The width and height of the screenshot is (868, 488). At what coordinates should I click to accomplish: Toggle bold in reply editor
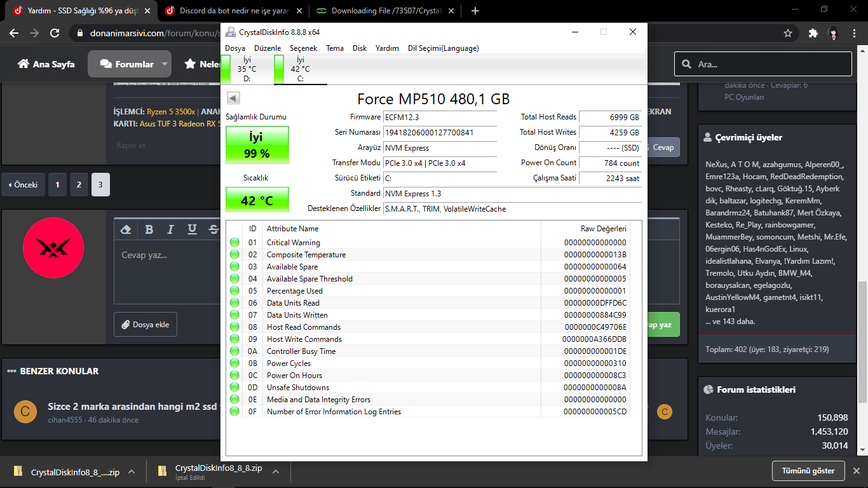point(149,229)
